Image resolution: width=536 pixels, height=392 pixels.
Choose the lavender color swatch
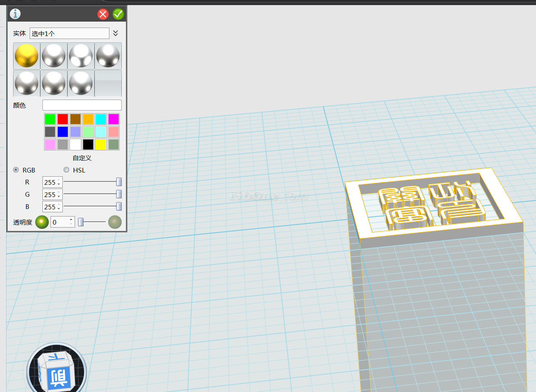75,132
